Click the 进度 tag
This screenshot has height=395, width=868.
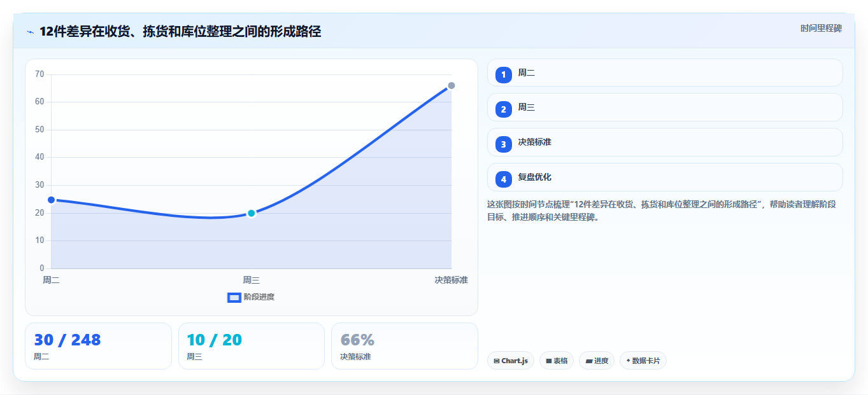click(x=597, y=361)
